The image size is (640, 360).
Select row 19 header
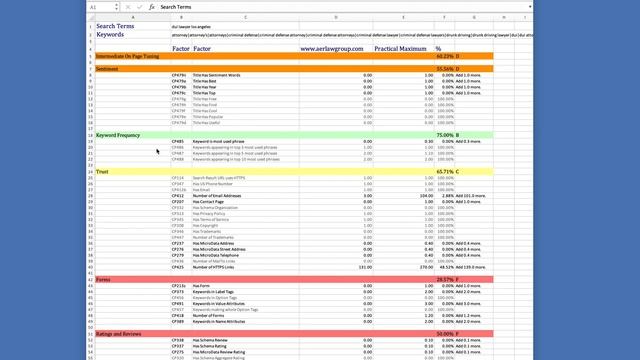91,142
